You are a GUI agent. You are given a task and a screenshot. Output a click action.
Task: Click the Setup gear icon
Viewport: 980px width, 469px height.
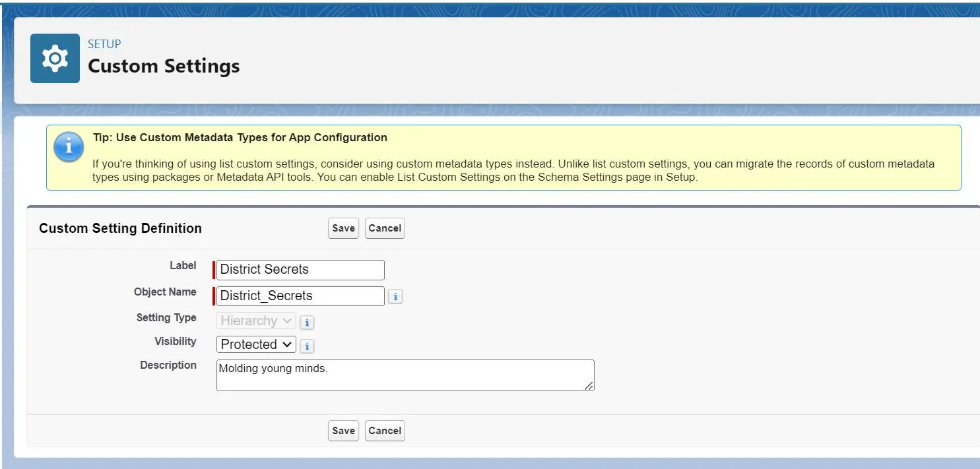pos(55,59)
